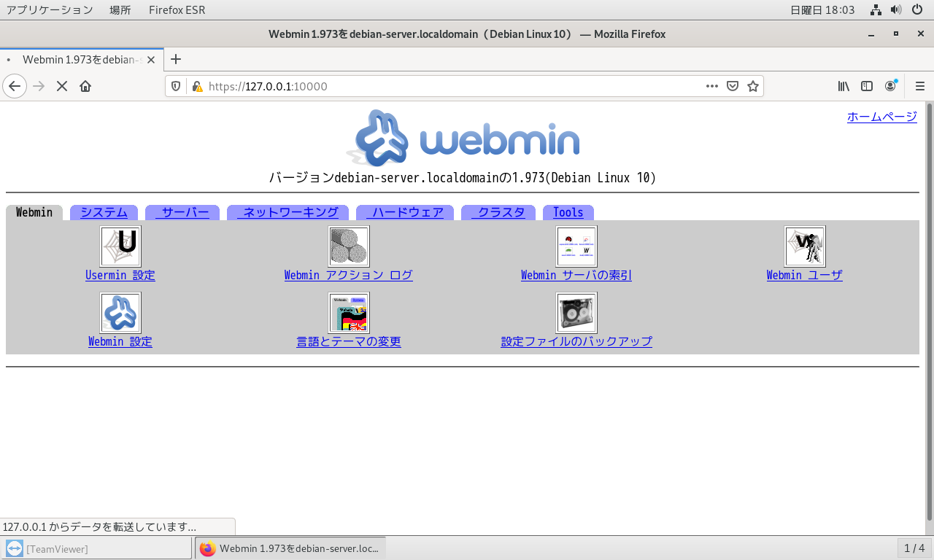Open the Usermin 設定 module icon
934x560 pixels.
tap(120, 246)
